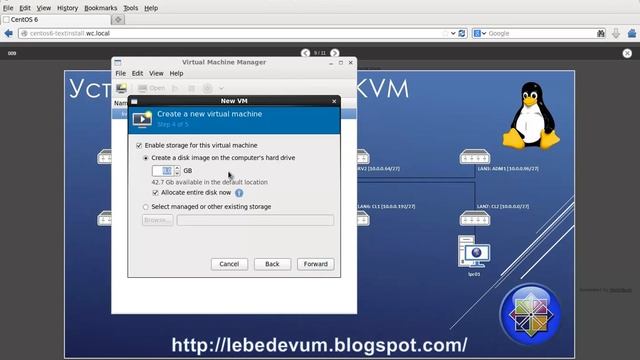640x360 pixels.
Task: Toggle Enable storage for this virtual machine
Action: [139, 145]
